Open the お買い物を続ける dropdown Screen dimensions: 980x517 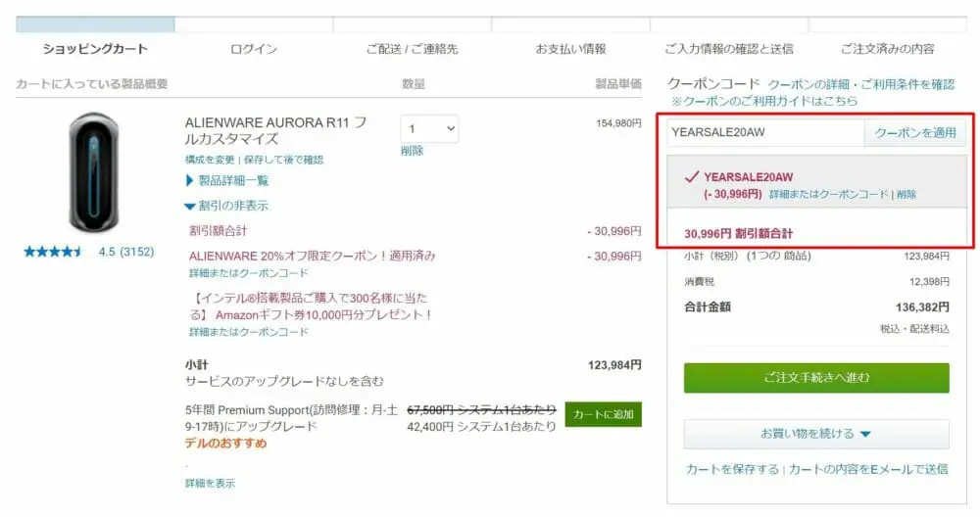pos(816,434)
